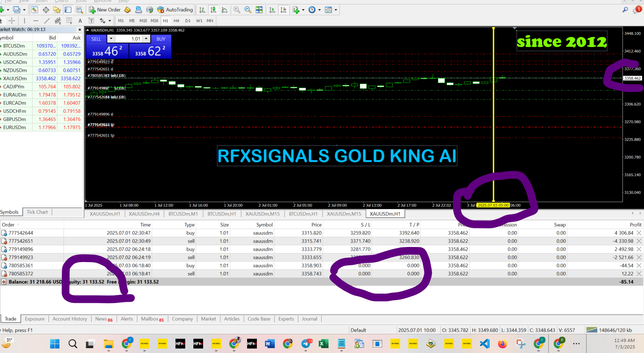Switch chart to line chart icon

tap(224, 10)
